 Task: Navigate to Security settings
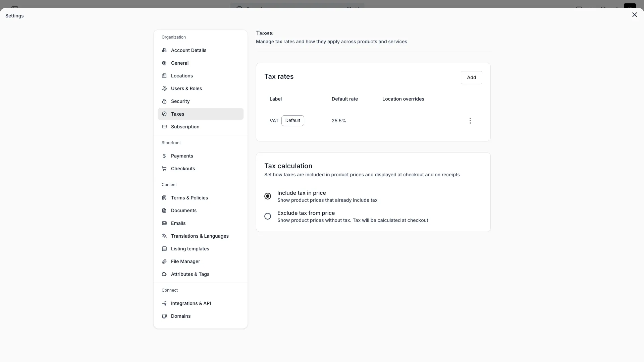pos(201,101)
